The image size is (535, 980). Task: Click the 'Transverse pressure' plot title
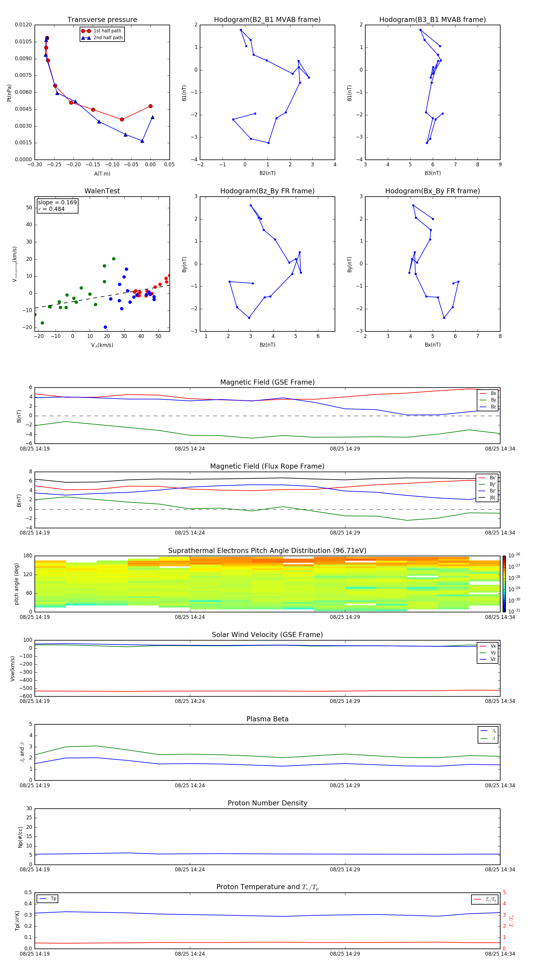[102, 20]
